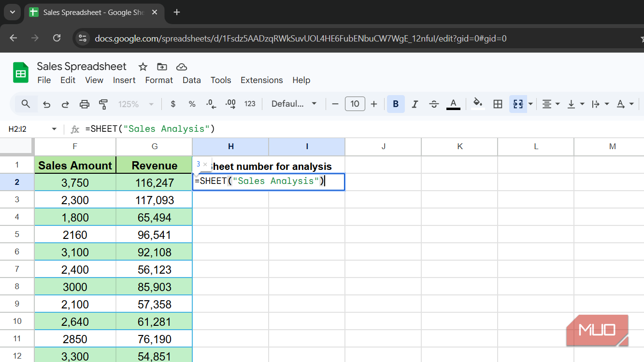644x362 pixels.
Task: Open the Sheets home logo
Action: click(x=21, y=73)
